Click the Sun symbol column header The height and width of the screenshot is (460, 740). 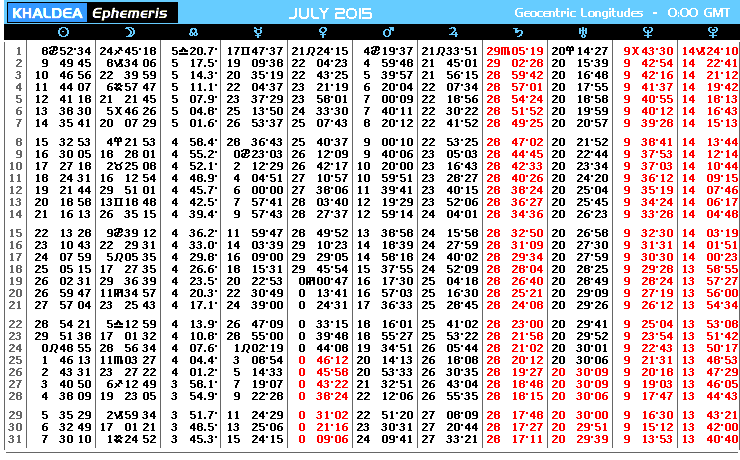(64, 33)
